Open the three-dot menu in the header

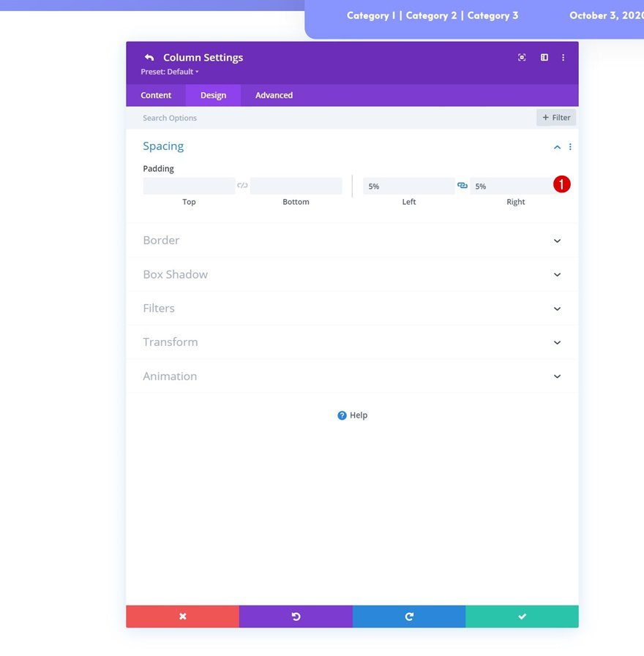coord(563,56)
